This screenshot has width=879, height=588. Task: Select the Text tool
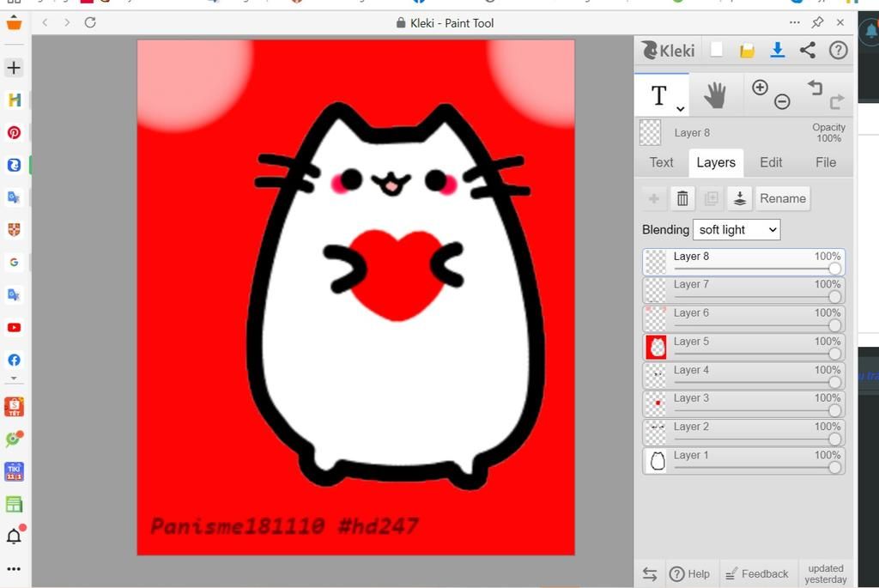pos(659,96)
